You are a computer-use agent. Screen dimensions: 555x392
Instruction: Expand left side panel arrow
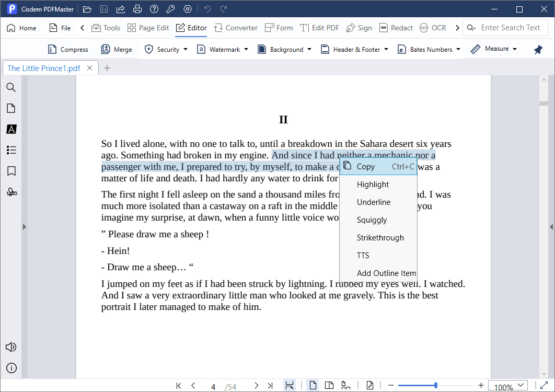pos(24,227)
